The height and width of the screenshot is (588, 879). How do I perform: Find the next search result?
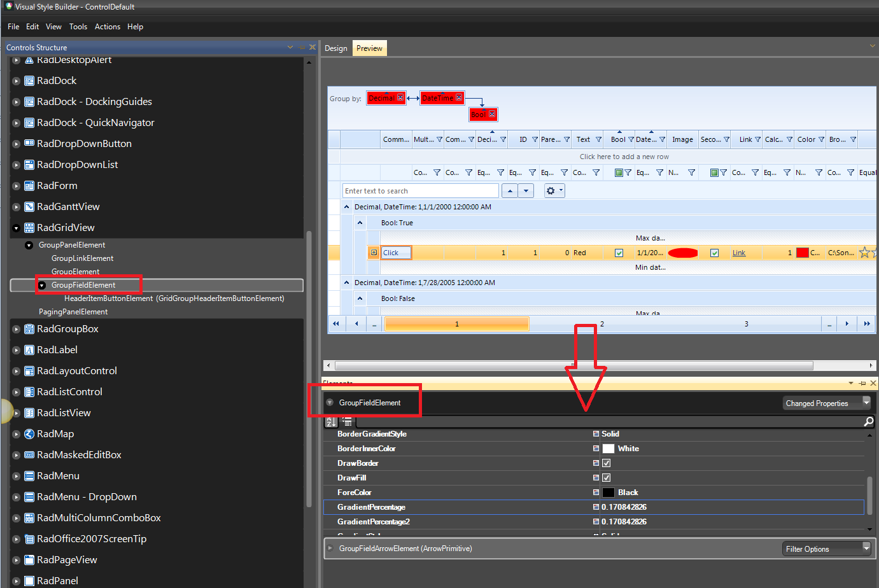526,191
